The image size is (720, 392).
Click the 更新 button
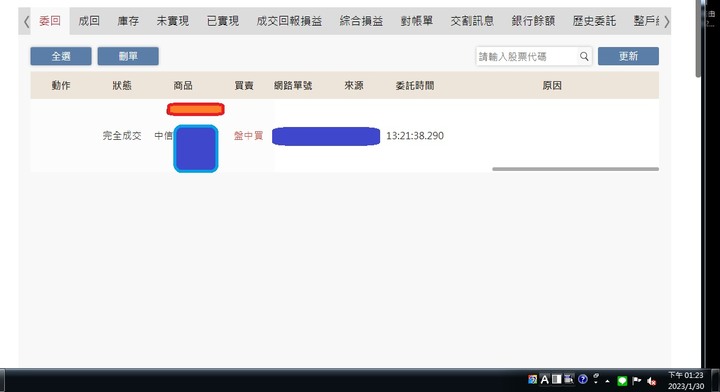[628, 56]
